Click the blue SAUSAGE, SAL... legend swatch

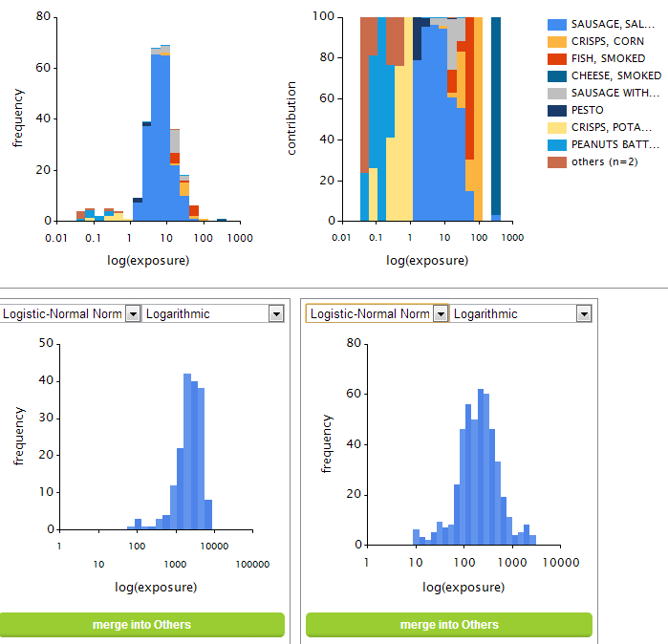557,25
